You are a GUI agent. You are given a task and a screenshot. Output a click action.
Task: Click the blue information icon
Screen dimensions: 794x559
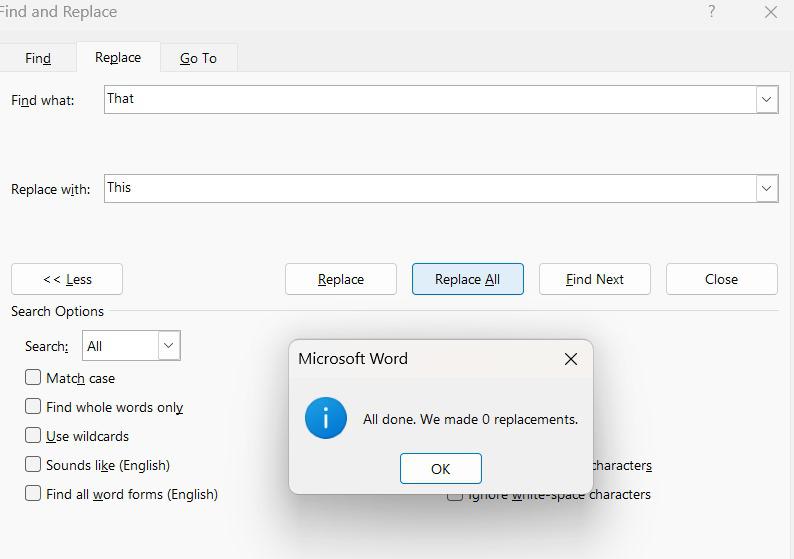(x=326, y=418)
